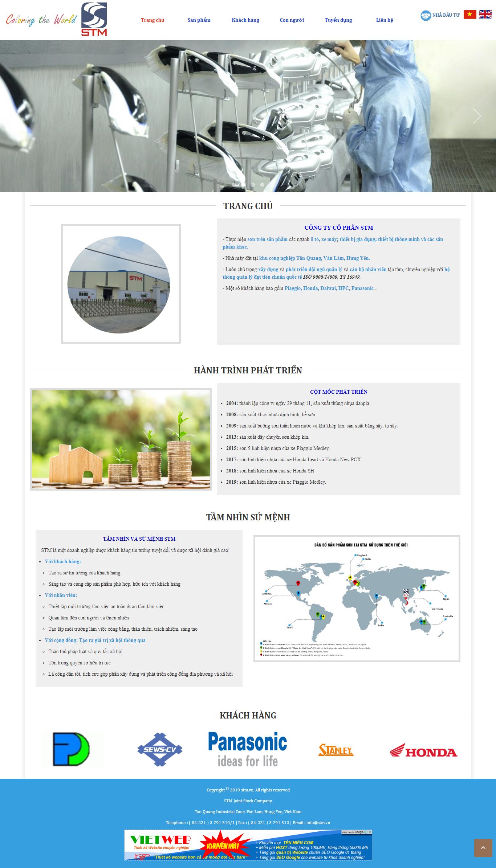Open the Liên hệ menu item
The image size is (496, 868).
pyautogui.click(x=384, y=20)
